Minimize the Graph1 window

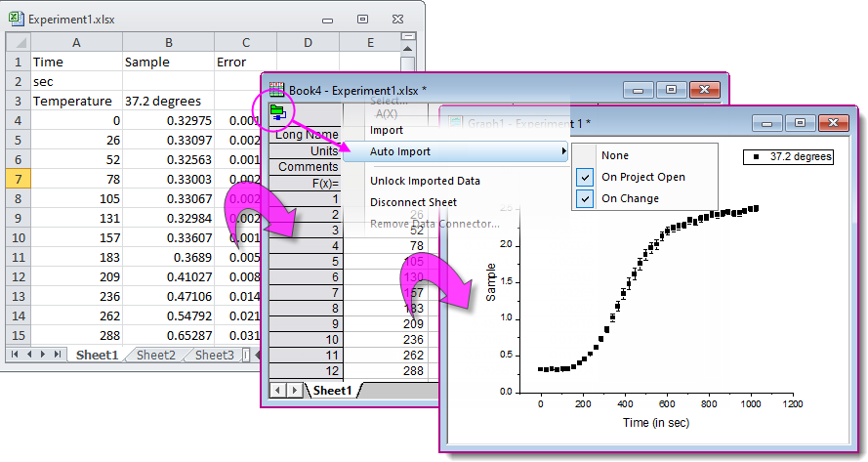[x=766, y=123]
